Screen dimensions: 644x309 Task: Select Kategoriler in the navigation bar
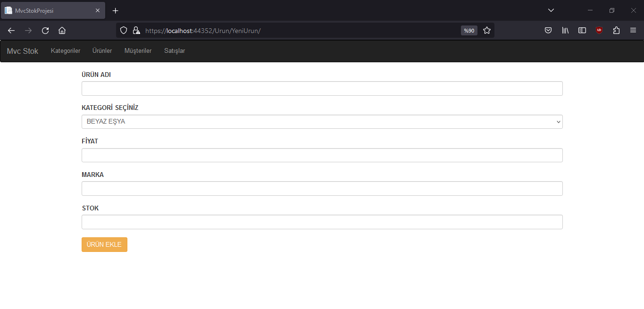[65, 51]
